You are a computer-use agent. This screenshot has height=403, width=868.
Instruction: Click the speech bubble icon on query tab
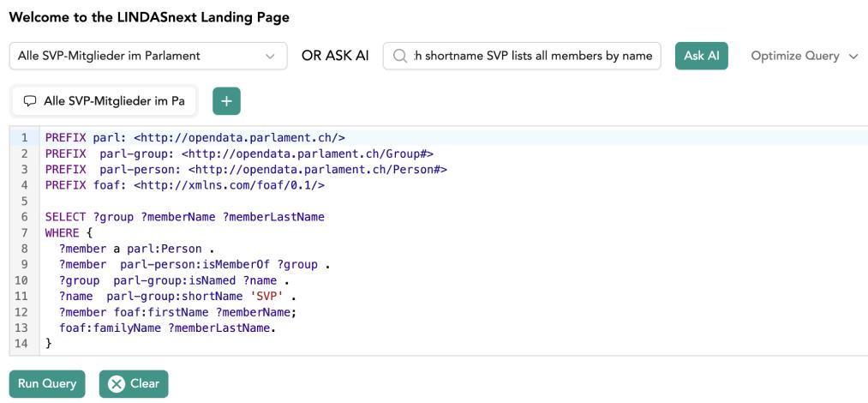pos(31,101)
